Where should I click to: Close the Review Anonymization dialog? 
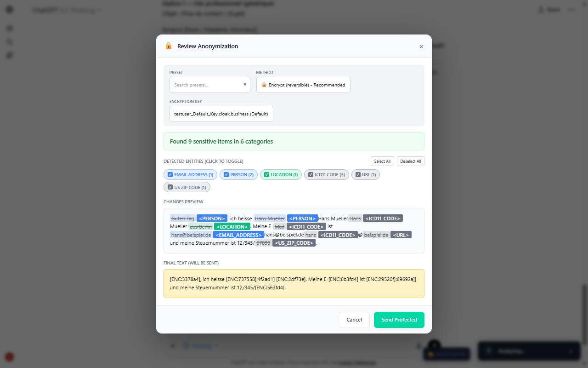421,46
